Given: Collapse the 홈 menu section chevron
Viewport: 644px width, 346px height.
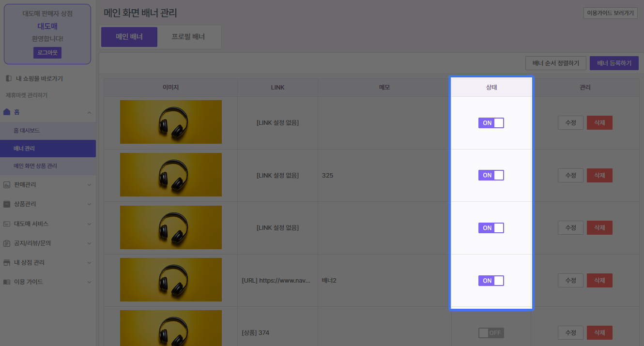Looking at the screenshot, I should pyautogui.click(x=89, y=112).
